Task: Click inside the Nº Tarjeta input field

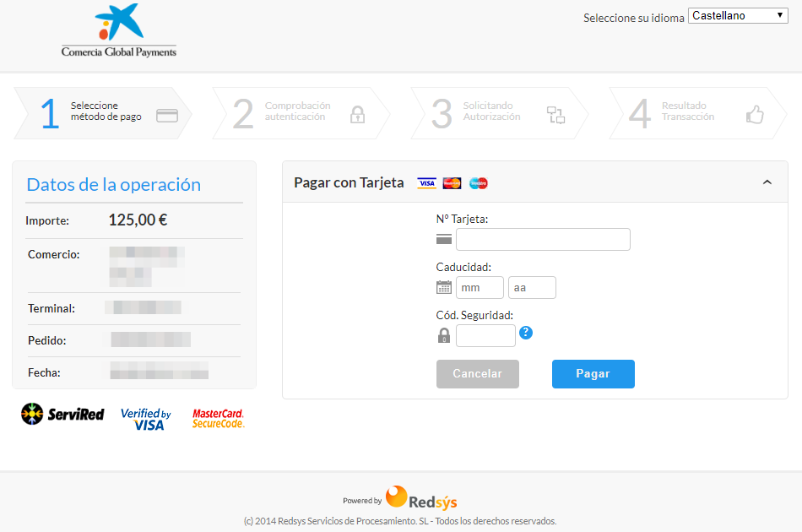Action: (x=542, y=239)
